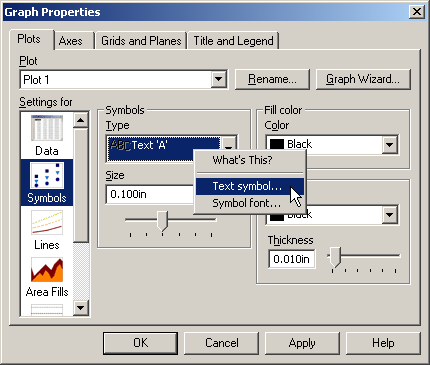Click the Rename... button
This screenshot has height=365, width=430.
coord(272,79)
